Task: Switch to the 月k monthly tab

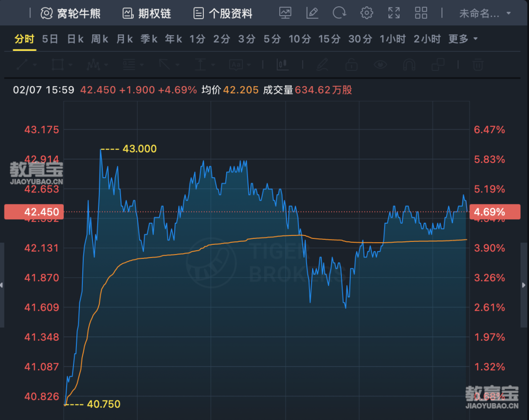Action: (x=124, y=39)
